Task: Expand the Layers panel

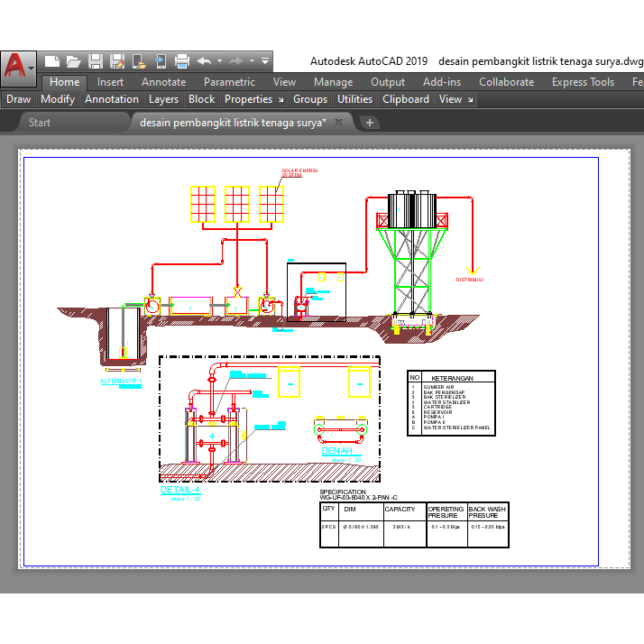Action: [163, 99]
